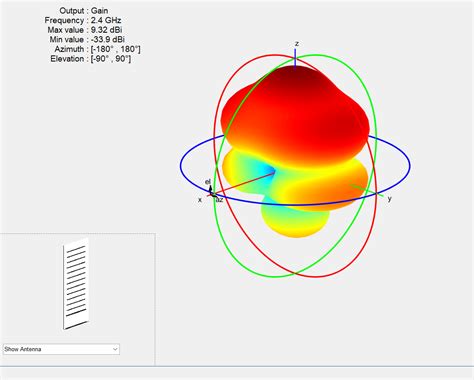Screen dimensions: 474x380
Task: Click the Max value 9.32 dBi text
Action: click(x=85, y=30)
